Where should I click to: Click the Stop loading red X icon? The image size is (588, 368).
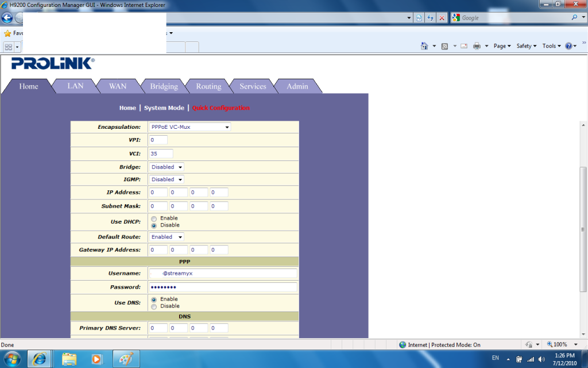(442, 18)
